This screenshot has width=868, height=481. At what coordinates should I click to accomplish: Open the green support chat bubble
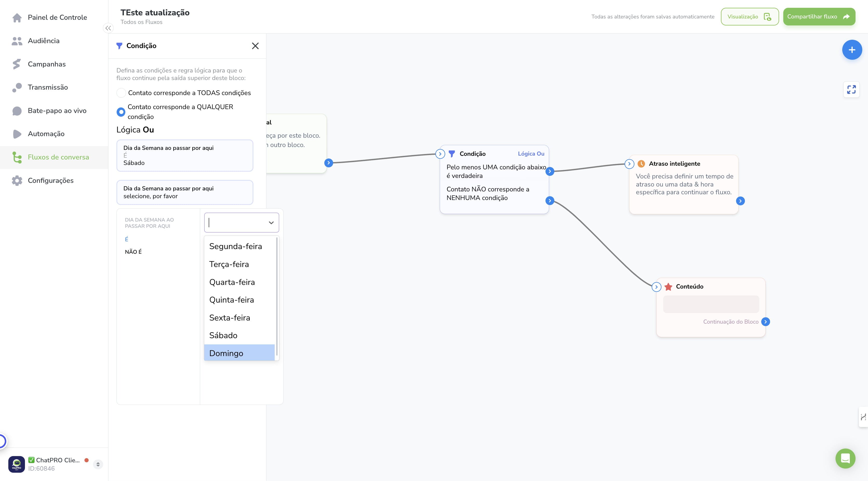[x=845, y=458]
